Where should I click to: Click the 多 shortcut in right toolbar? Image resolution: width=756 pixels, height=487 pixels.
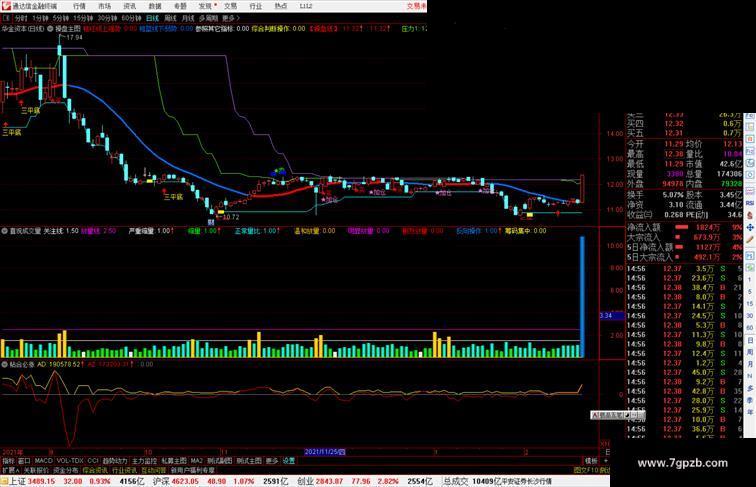750,389
